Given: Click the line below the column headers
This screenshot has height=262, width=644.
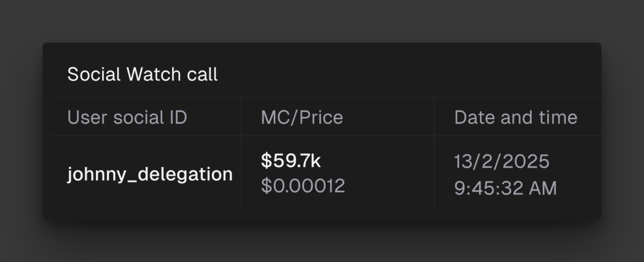Looking at the screenshot, I should pyautogui.click(x=326, y=135).
